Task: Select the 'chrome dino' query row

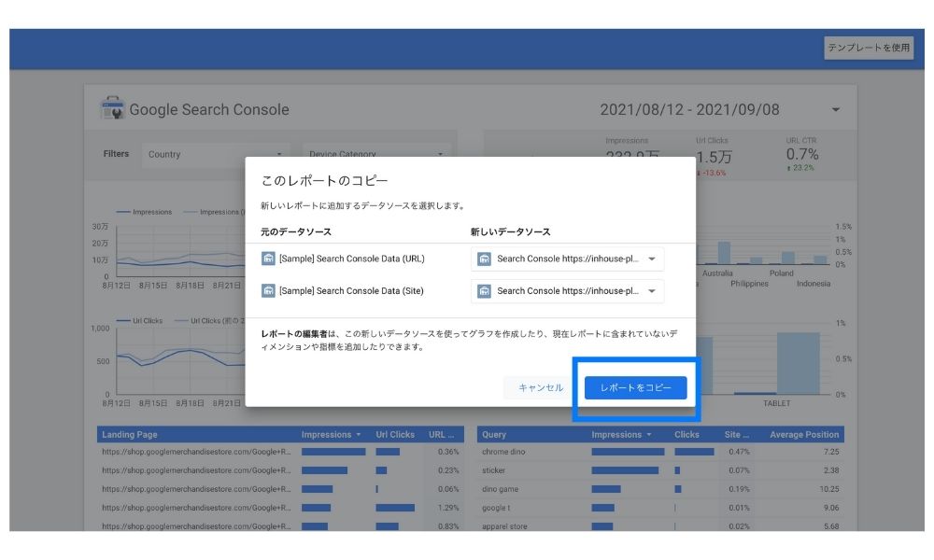Action: point(660,452)
